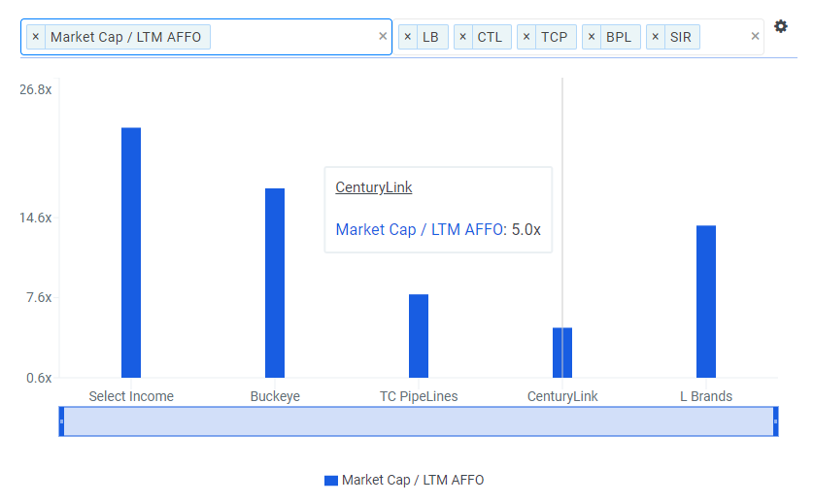Remove the SIR ticker tag
Viewport: 814px width, 504px height.
(x=655, y=37)
